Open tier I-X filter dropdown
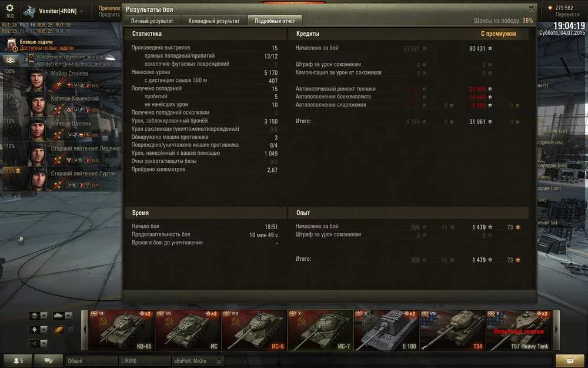 pyautogui.click(x=38, y=343)
